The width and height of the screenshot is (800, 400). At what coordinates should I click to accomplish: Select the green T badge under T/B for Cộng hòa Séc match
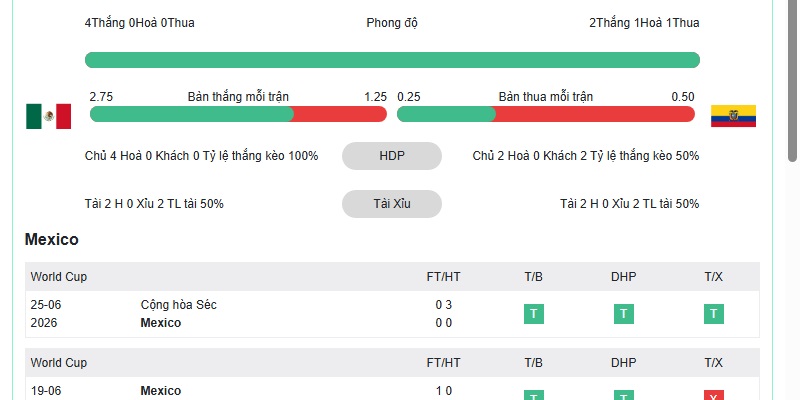pos(534,314)
